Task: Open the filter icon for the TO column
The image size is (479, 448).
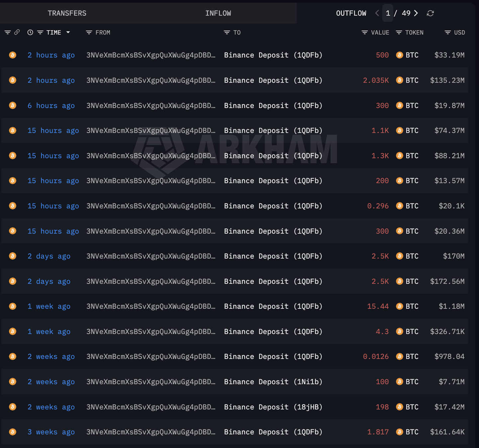Action: point(226,32)
